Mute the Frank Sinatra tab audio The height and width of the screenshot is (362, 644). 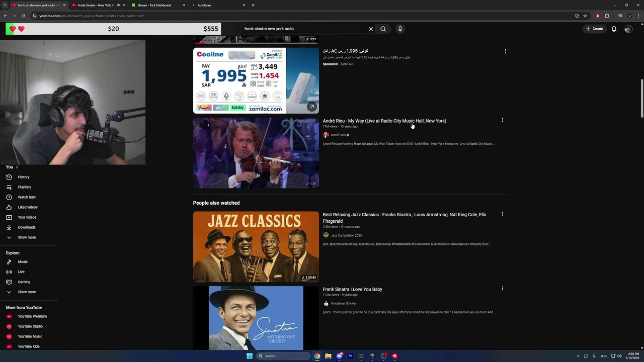118,5
